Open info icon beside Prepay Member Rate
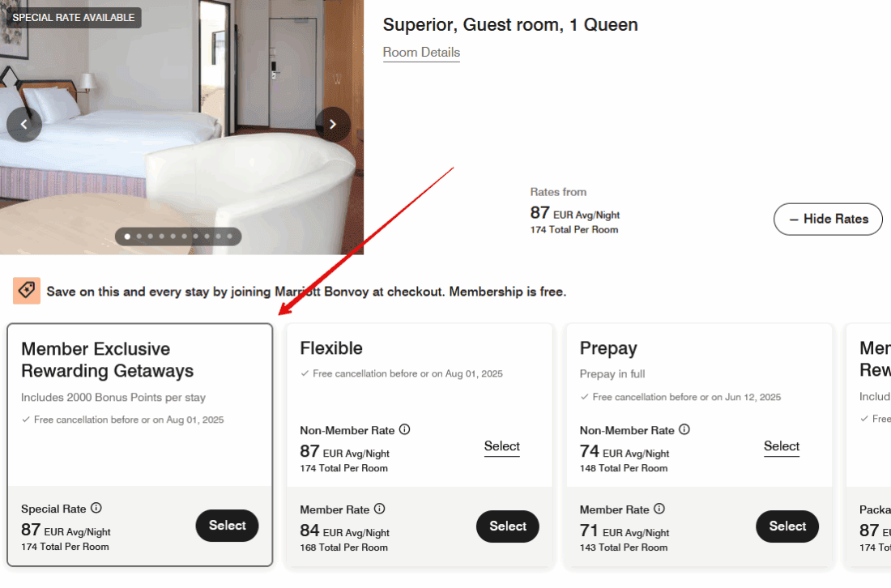The height and width of the screenshot is (588, 891). (x=659, y=509)
